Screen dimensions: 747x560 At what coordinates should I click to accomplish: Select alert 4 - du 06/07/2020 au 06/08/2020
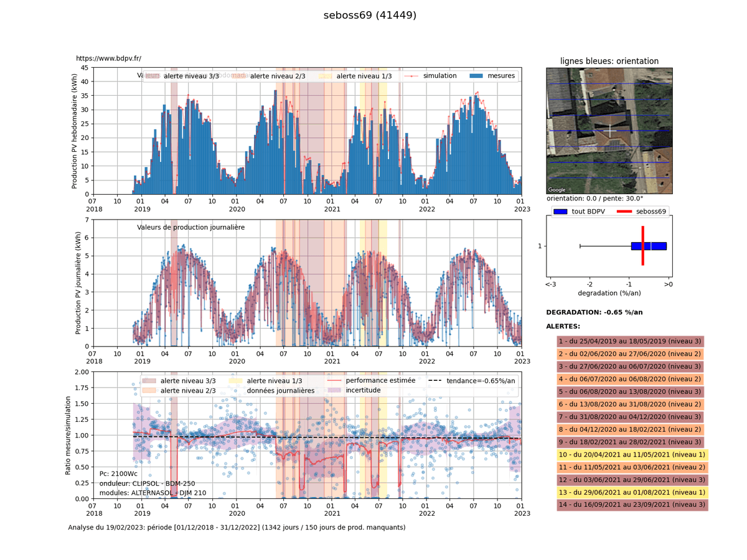[x=630, y=379]
